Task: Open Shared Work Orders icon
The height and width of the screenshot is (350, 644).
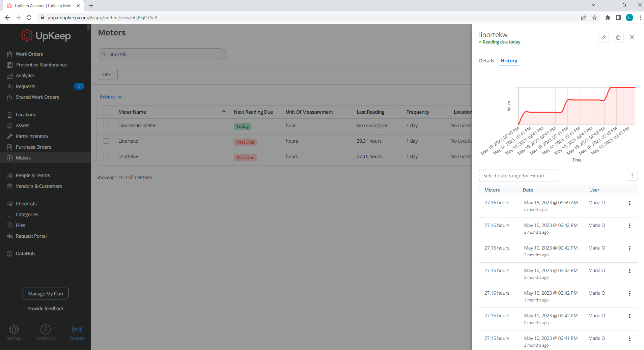Action: pos(10,97)
